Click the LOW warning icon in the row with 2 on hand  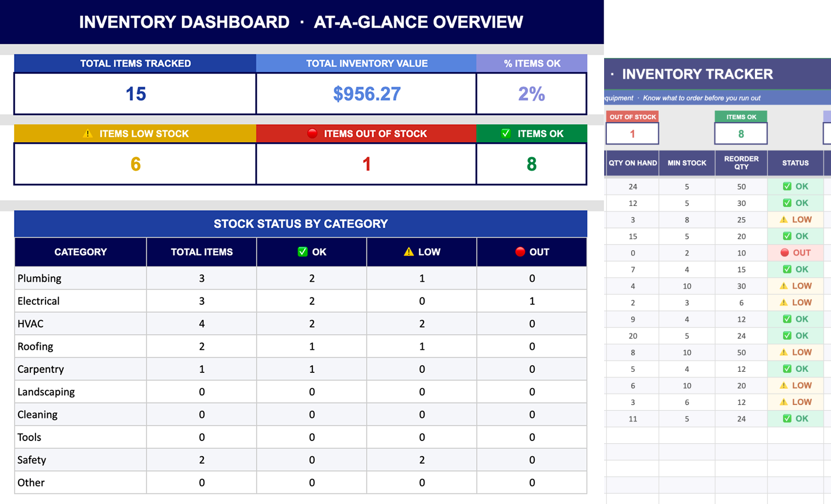pos(784,303)
